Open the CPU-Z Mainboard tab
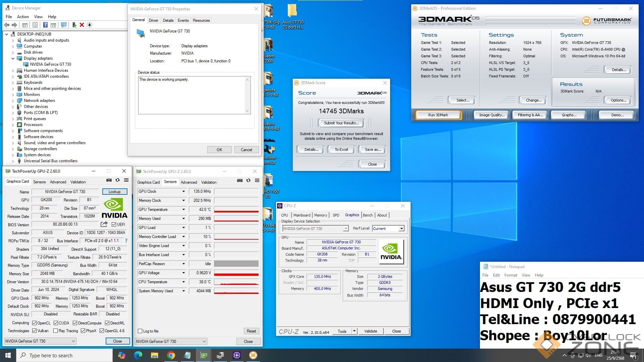The width and height of the screenshot is (644, 362). click(302, 215)
